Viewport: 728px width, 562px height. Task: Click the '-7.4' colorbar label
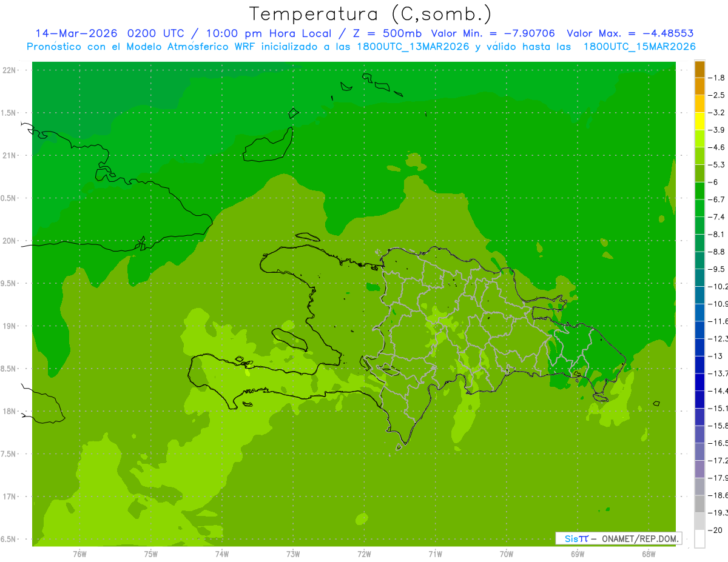(716, 217)
